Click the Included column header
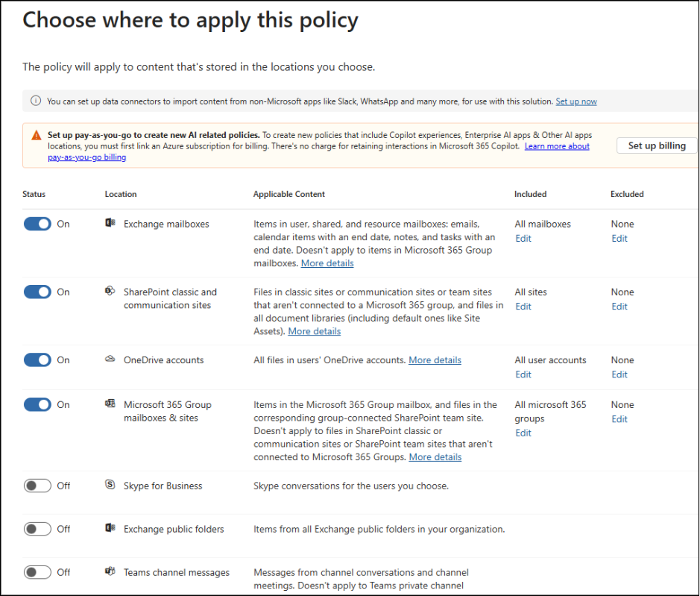 (x=530, y=195)
